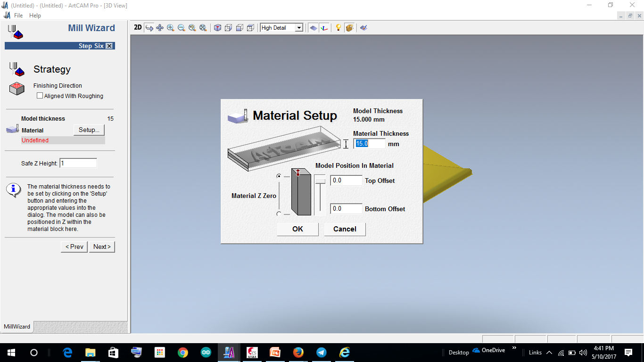Select the fourth cube view icon
Viewport: 644px width, 362px height.
point(250,28)
